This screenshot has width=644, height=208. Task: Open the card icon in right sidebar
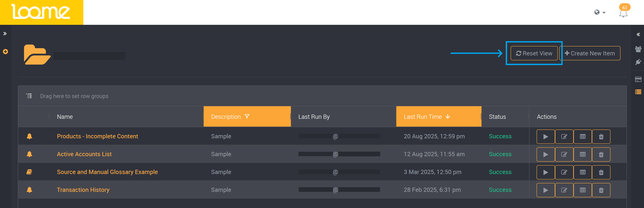point(638,79)
